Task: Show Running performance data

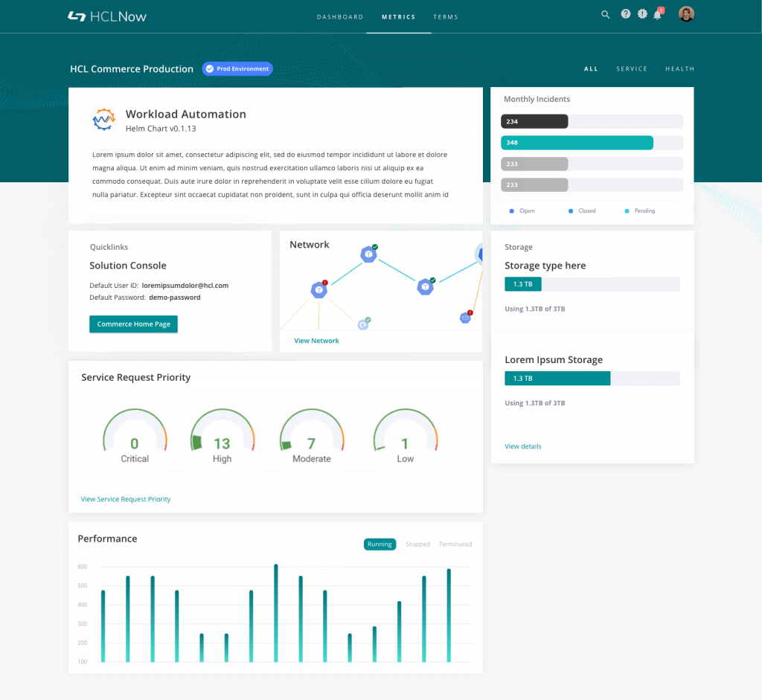Action: pyautogui.click(x=380, y=545)
